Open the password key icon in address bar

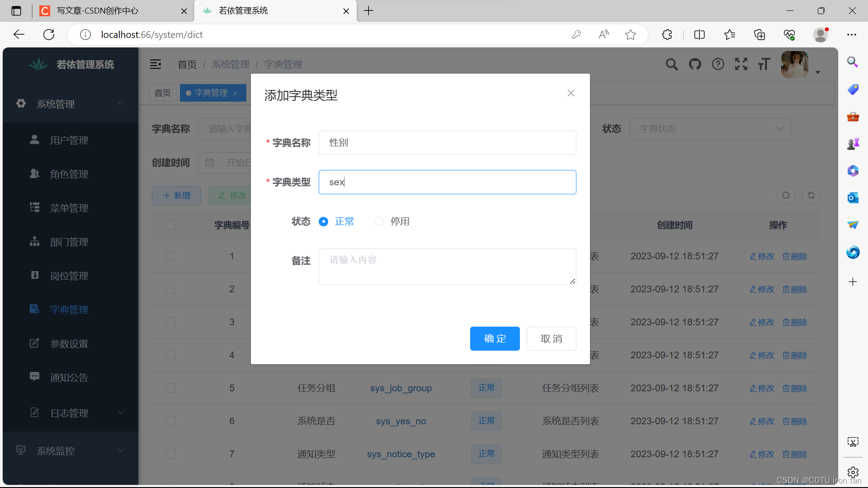(576, 34)
